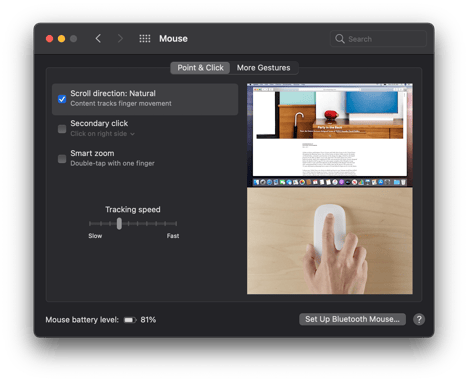The height and width of the screenshot is (382, 468).
Task: Enable the Secondary click checkbox
Action: click(62, 129)
